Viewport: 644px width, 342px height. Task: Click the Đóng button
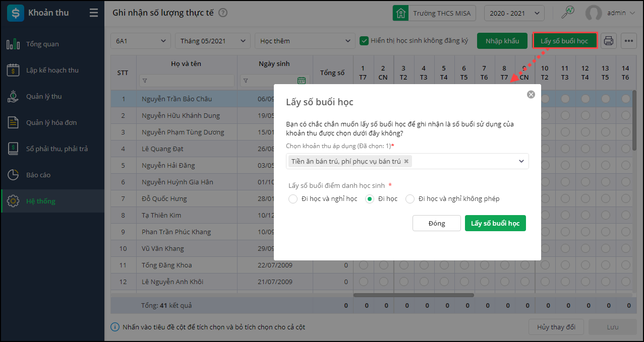pos(436,223)
